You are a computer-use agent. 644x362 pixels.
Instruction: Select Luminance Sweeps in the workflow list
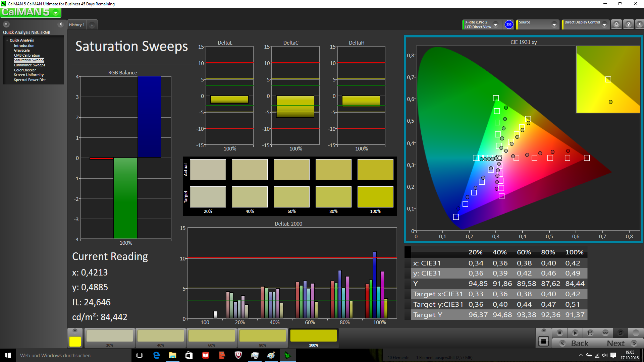[x=30, y=65]
